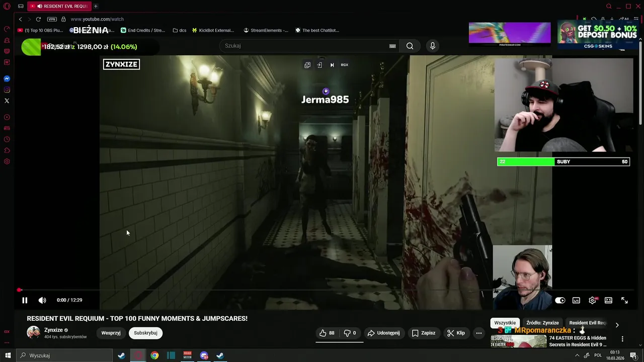Mute the video volume speaker icon
Image resolution: width=644 pixels, height=362 pixels.
tap(42, 300)
